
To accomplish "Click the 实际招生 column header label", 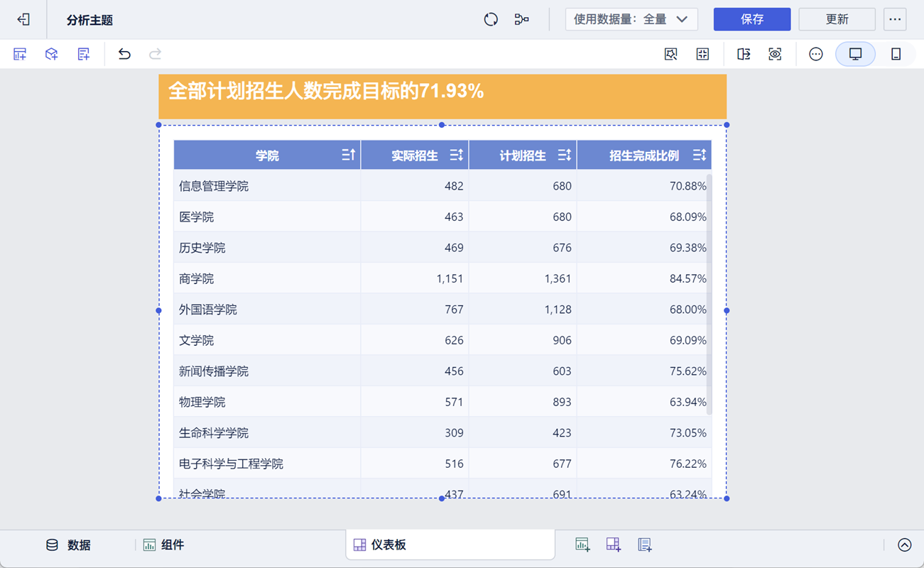I will (x=415, y=155).
